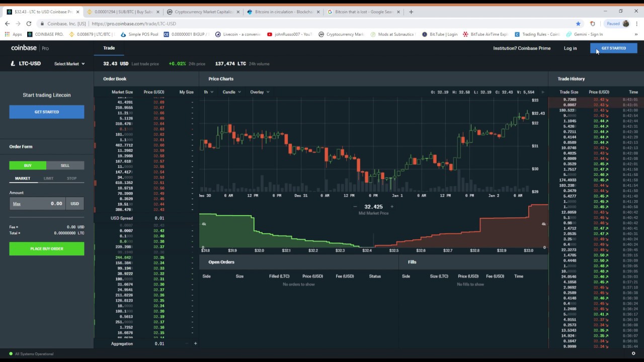The width and height of the screenshot is (644, 362).
Task: Switch to the STOP order tab
Action: tap(72, 178)
